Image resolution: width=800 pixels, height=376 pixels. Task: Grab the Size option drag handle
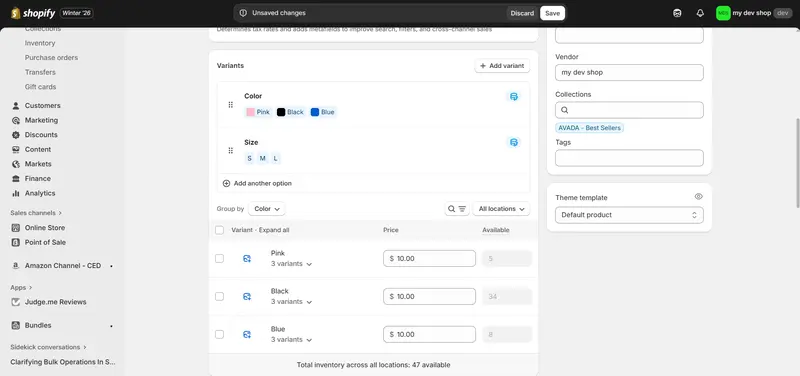(x=231, y=151)
